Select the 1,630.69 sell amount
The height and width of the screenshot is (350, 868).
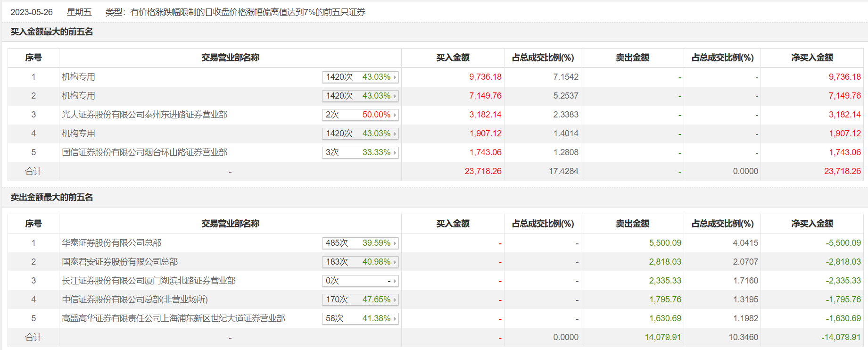click(x=665, y=318)
